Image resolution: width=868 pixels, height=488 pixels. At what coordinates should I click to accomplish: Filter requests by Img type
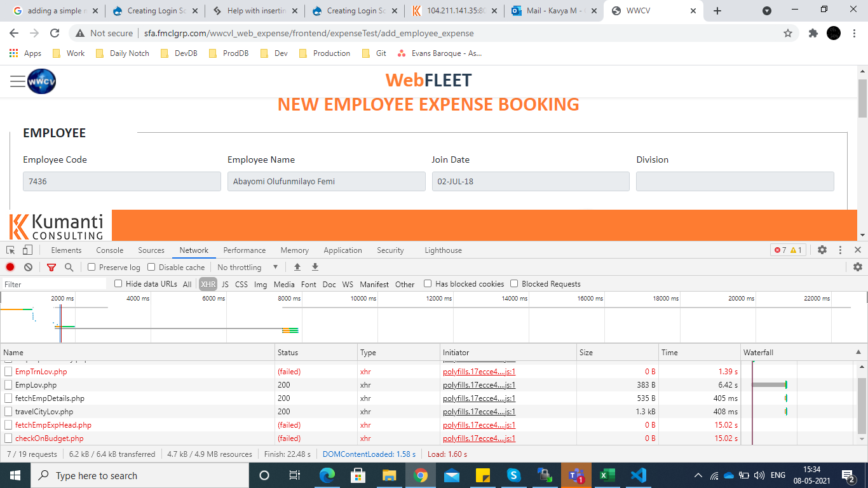point(261,284)
